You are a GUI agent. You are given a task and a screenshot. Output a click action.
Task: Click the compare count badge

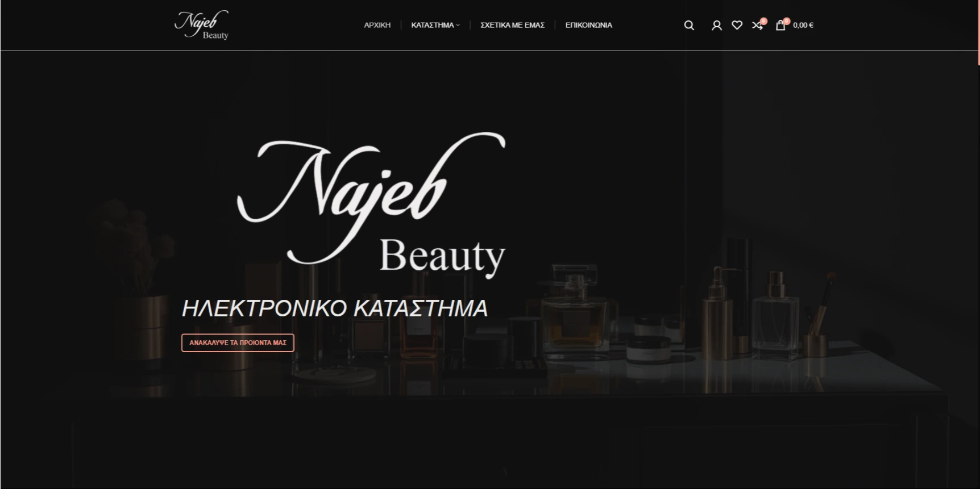[763, 21]
